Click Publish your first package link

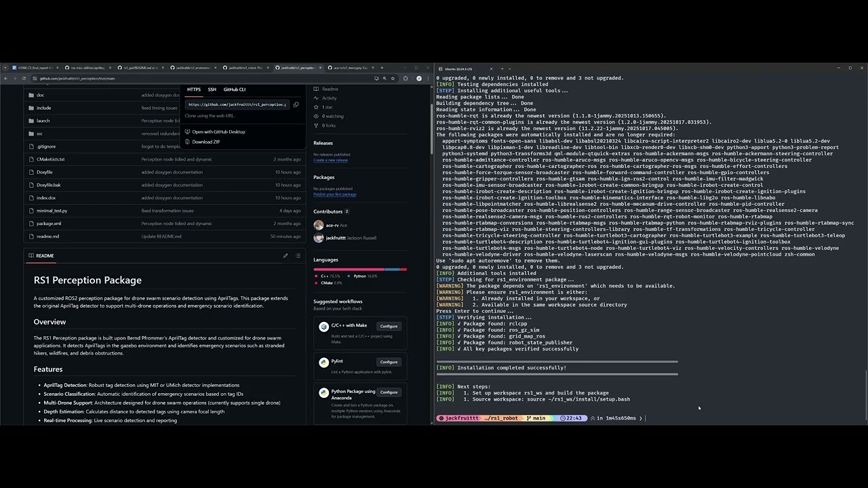(334, 195)
